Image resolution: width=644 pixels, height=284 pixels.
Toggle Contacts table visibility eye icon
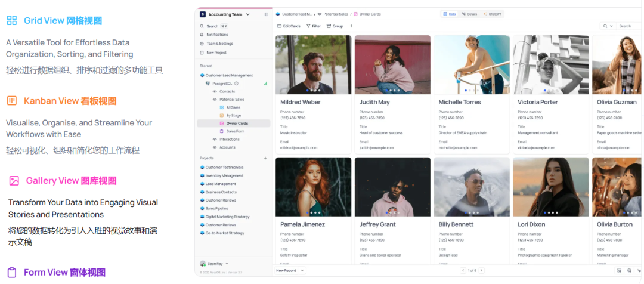click(x=215, y=92)
